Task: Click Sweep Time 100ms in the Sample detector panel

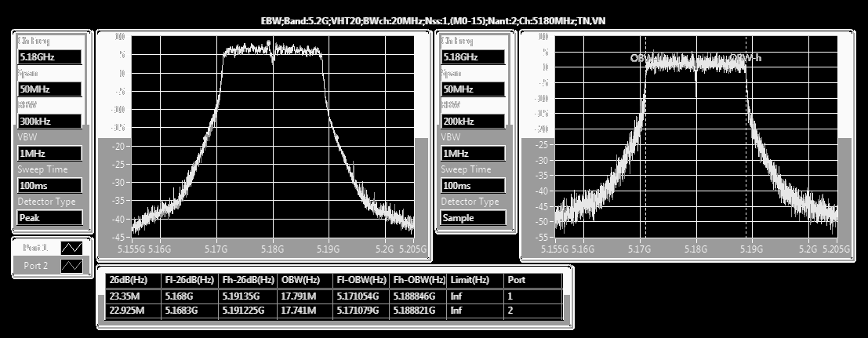Action: (x=473, y=186)
